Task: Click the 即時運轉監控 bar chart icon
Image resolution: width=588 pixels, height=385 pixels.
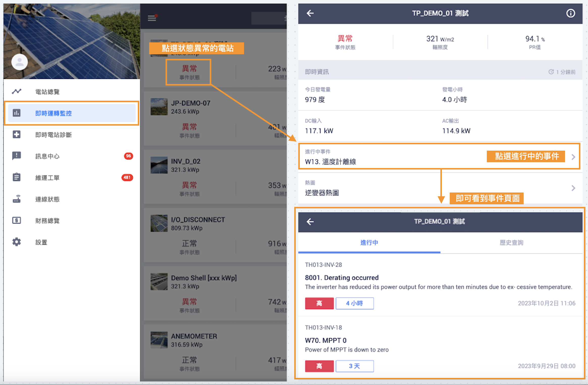Action: pos(17,113)
